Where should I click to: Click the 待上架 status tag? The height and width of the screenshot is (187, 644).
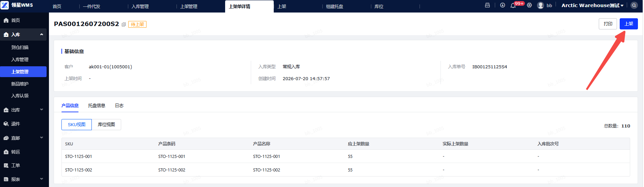point(137,24)
